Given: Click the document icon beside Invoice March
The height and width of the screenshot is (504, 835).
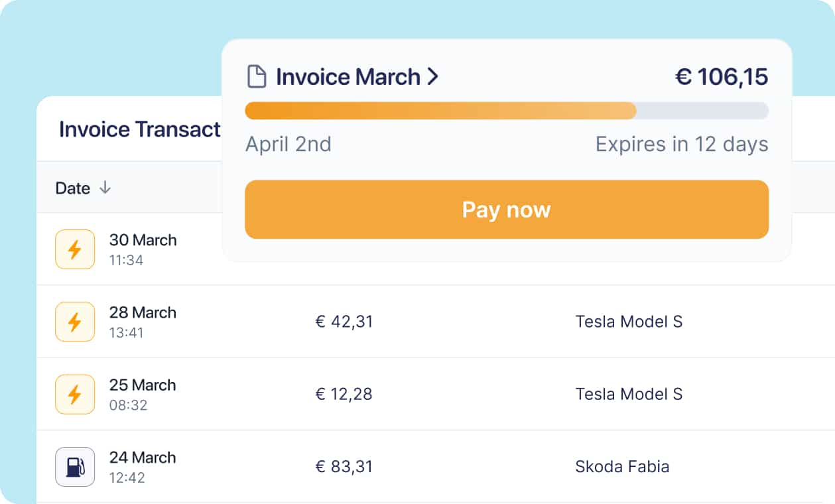Looking at the screenshot, I should 258,76.
